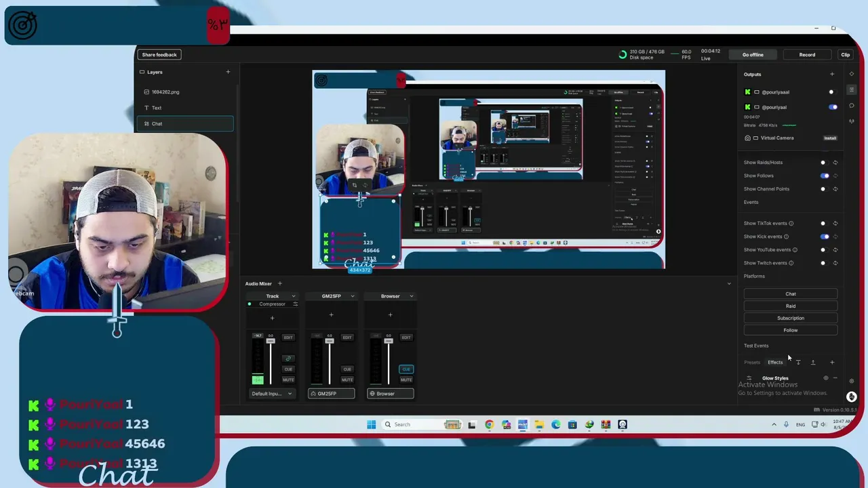Open the info icon next to Show YouTube events
The width and height of the screenshot is (868, 488).
tap(795, 249)
